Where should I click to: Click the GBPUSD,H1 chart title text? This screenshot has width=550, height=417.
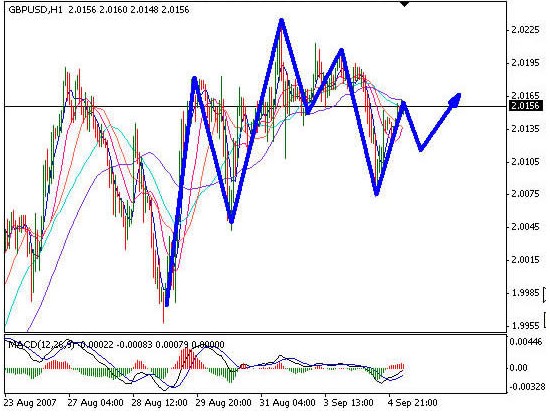35,10
